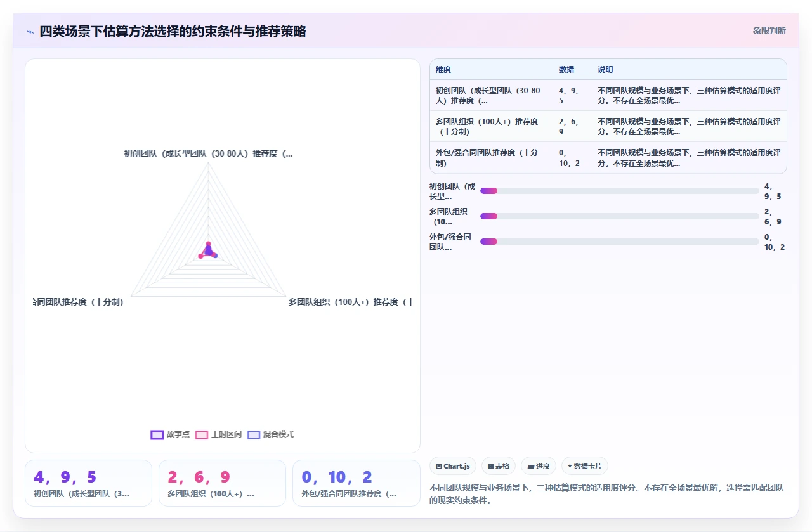Click the 初创团队 progress bar
The width and height of the screenshot is (812, 532).
[620, 191]
